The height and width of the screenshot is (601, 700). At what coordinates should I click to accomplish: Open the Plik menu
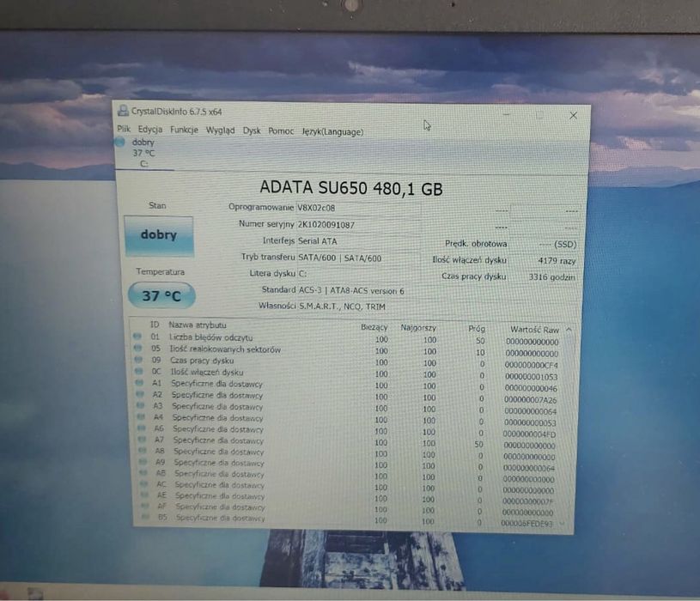coord(124,129)
